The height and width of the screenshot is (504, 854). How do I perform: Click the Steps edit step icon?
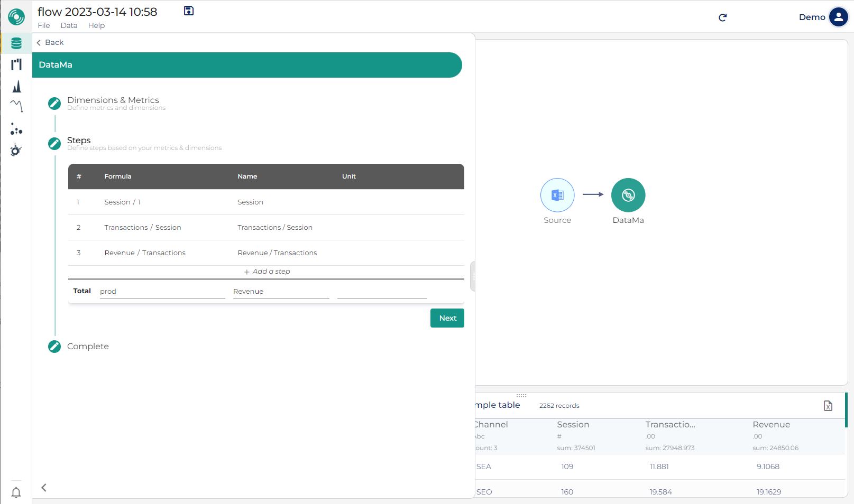tap(54, 143)
